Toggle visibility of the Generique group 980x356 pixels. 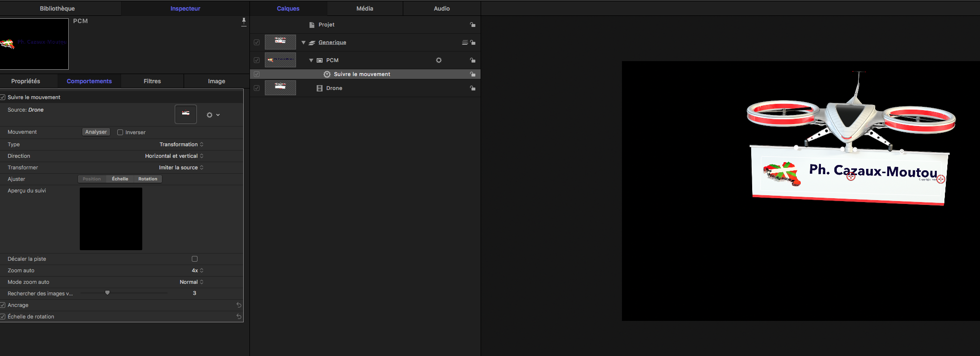[x=257, y=42]
